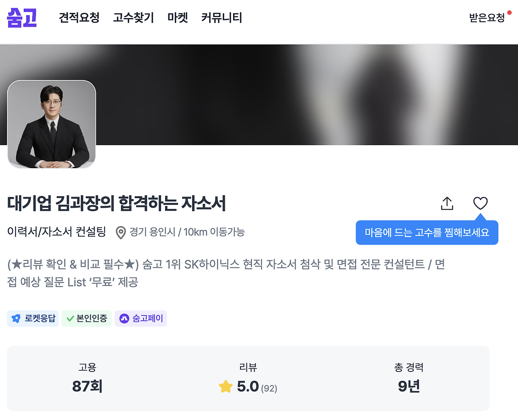Click the 로켓응답 rocket badge icon
518x420 pixels.
point(16,319)
